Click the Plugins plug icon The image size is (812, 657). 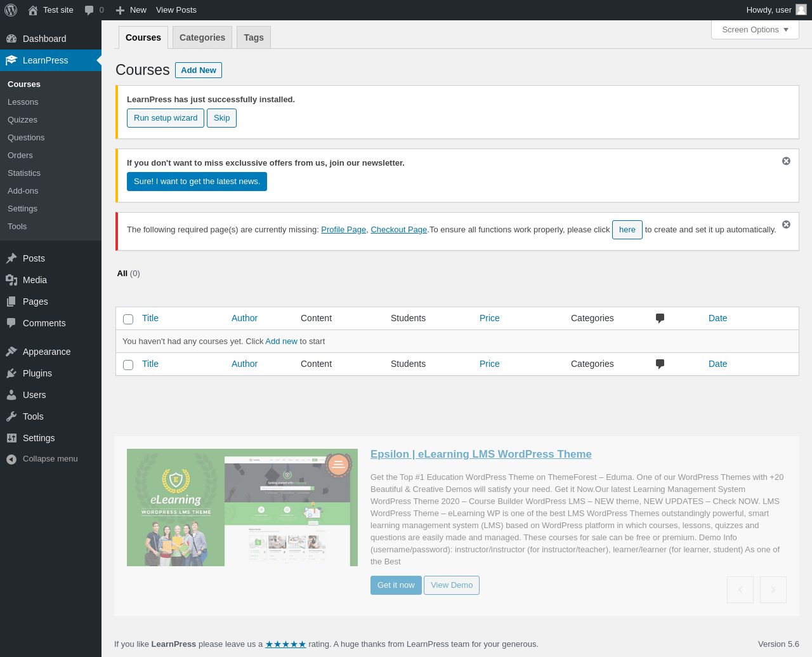(x=11, y=373)
